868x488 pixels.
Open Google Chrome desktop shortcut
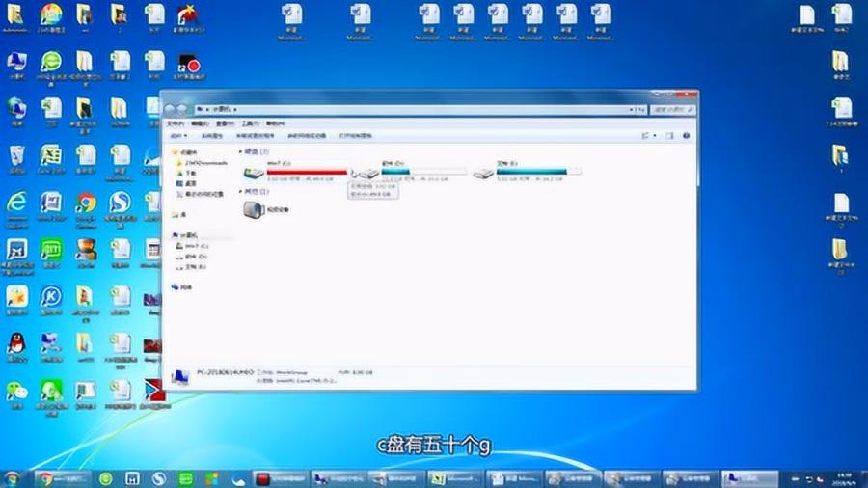pos(86,204)
